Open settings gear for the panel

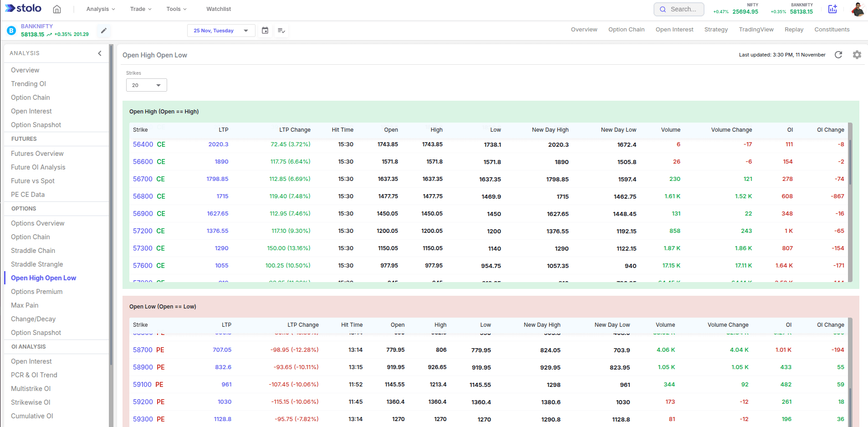click(857, 55)
